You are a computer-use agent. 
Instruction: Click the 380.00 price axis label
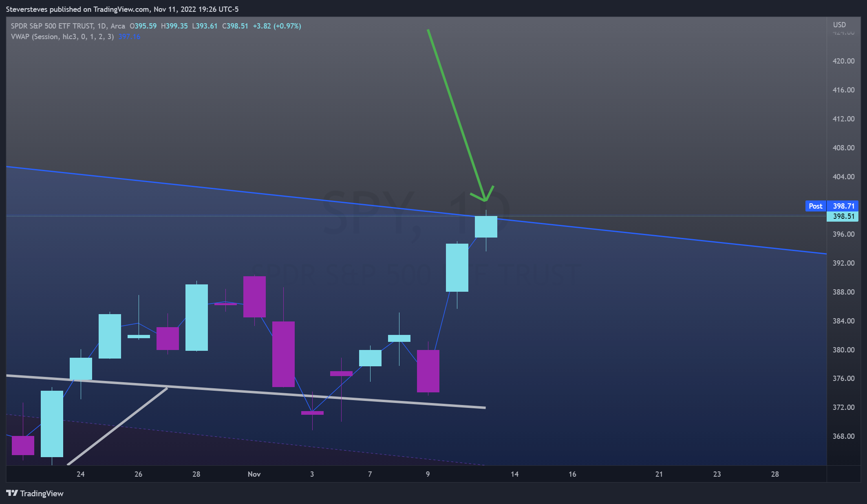[843, 350]
